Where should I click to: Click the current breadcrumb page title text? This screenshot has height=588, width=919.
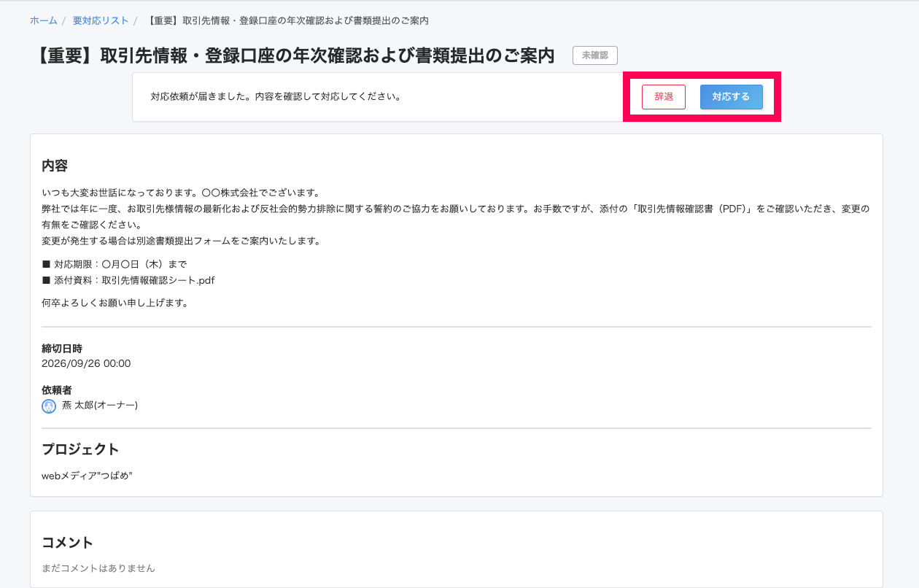pyautogui.click(x=288, y=20)
